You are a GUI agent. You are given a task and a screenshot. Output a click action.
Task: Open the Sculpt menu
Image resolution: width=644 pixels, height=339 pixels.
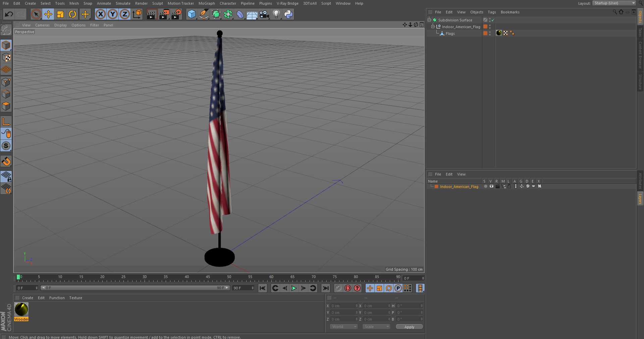click(157, 3)
